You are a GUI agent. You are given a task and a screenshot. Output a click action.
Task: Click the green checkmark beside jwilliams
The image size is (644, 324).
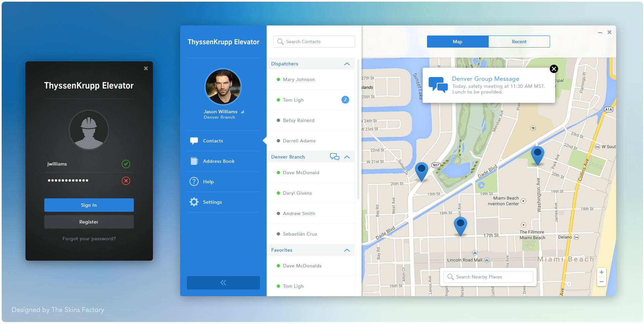[126, 164]
